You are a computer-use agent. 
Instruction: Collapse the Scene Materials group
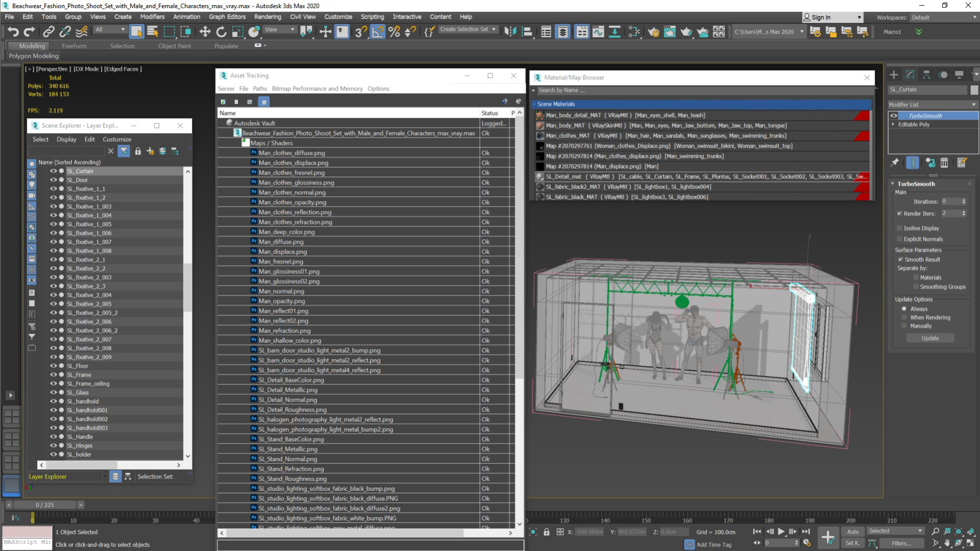pos(534,104)
